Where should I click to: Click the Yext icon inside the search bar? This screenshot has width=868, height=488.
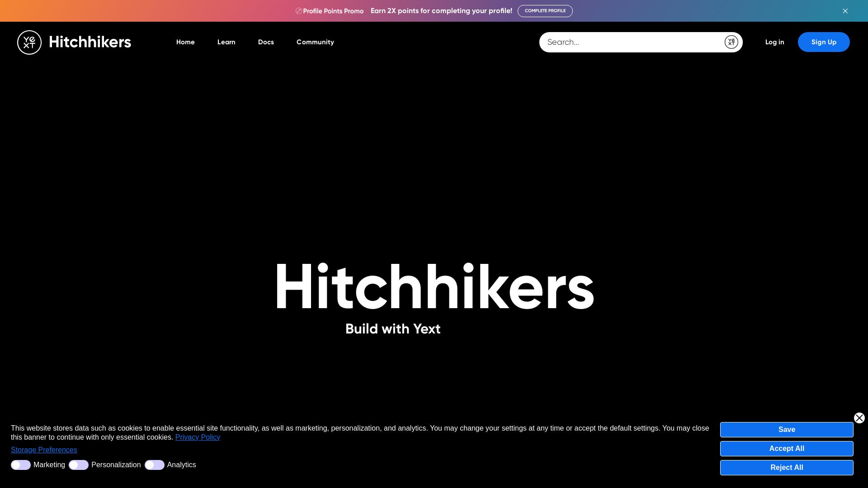tap(731, 42)
